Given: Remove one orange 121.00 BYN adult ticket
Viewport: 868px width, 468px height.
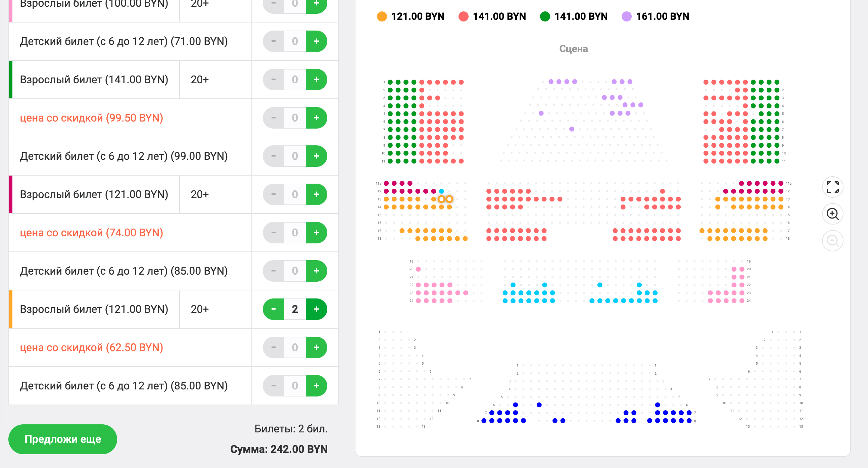Looking at the screenshot, I should [273, 309].
